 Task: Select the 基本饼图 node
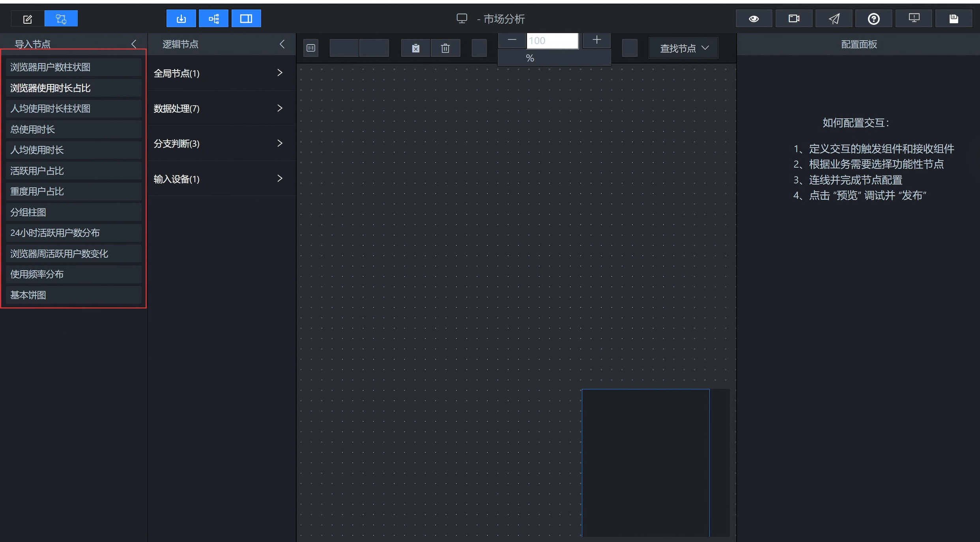pyautogui.click(x=74, y=295)
